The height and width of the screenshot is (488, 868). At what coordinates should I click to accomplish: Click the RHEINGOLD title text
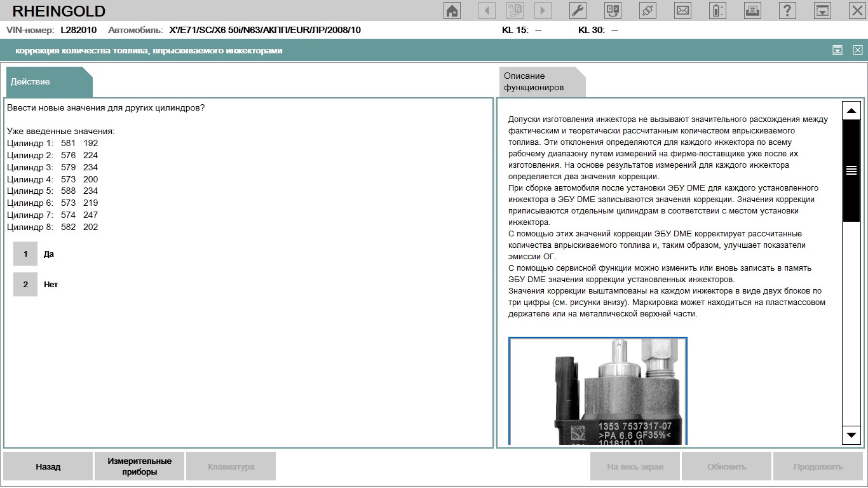coord(59,11)
